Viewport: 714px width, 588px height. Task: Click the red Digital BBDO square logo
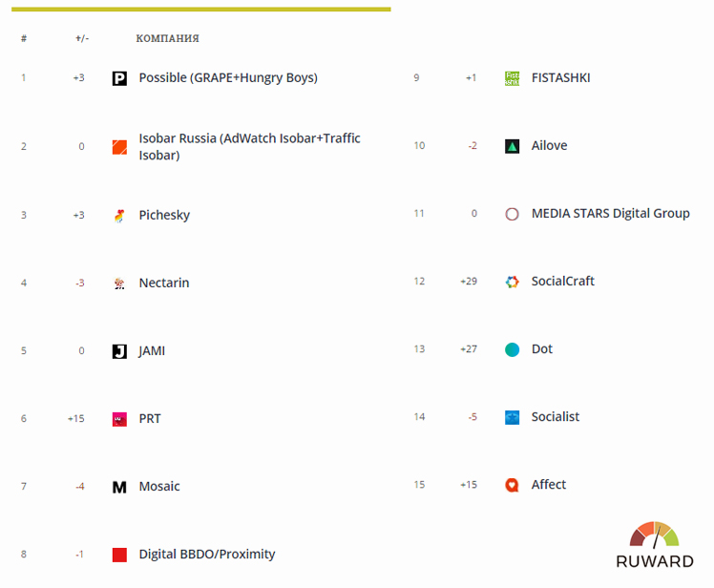pyautogui.click(x=119, y=556)
